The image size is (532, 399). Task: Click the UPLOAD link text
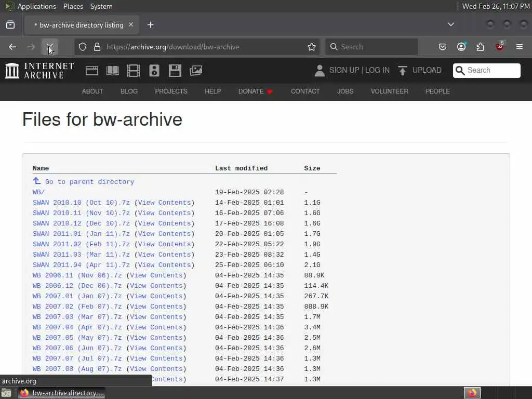pos(427,70)
